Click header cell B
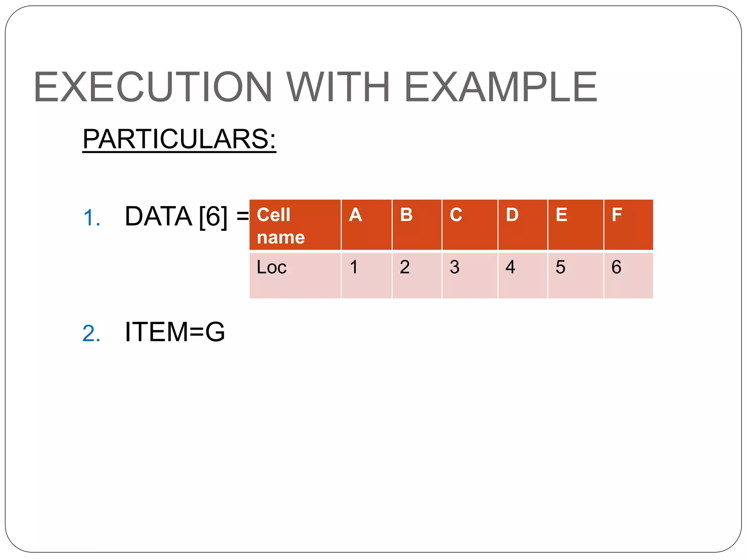Viewport: 747px width, 560px height. [x=417, y=225]
